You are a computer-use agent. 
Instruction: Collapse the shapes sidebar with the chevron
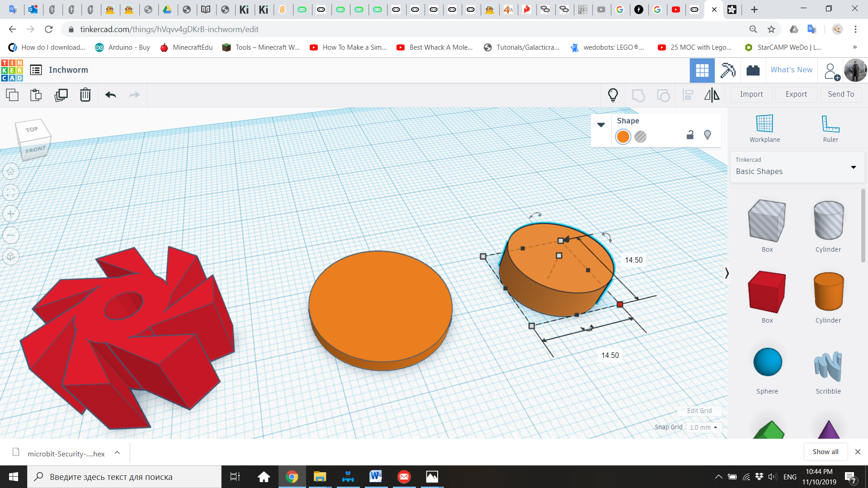click(726, 273)
